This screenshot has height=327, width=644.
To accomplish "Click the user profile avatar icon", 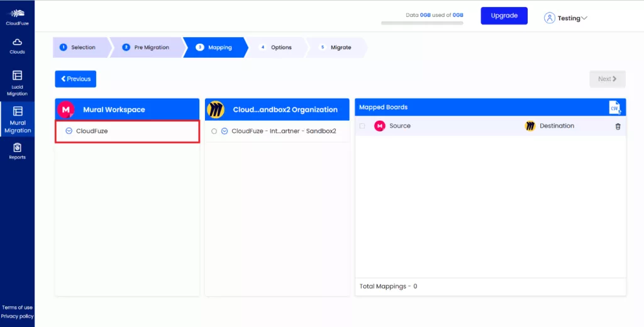I will [549, 18].
